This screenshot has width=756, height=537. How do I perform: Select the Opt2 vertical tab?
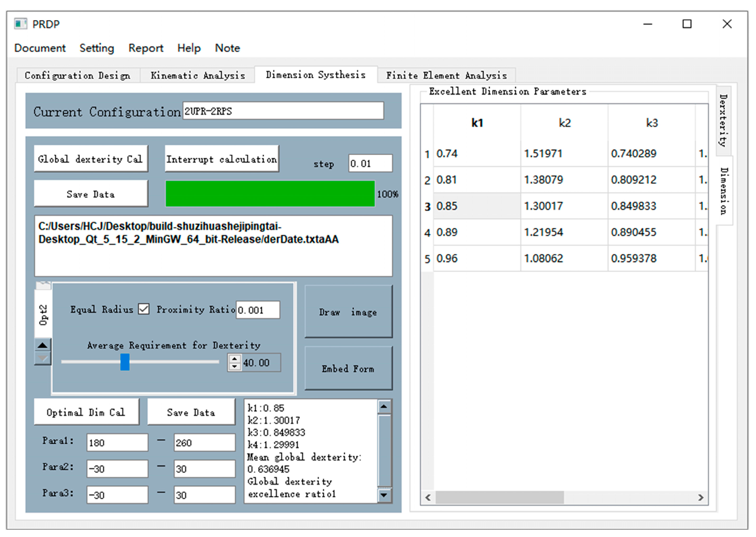(x=43, y=314)
